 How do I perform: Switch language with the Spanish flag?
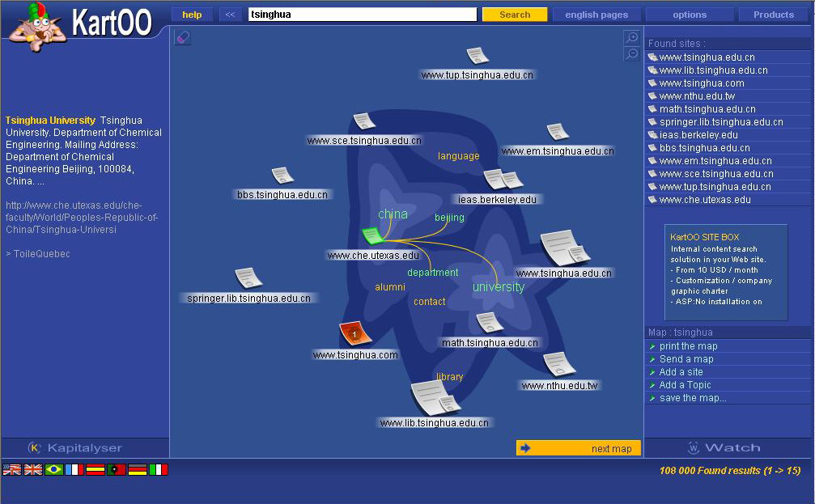[x=96, y=470]
